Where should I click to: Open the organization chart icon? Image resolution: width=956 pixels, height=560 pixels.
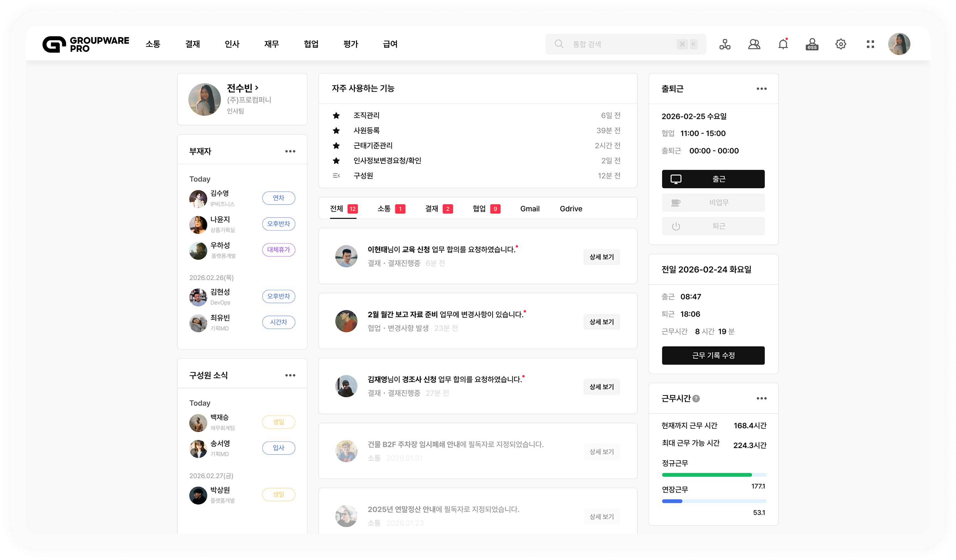725,44
